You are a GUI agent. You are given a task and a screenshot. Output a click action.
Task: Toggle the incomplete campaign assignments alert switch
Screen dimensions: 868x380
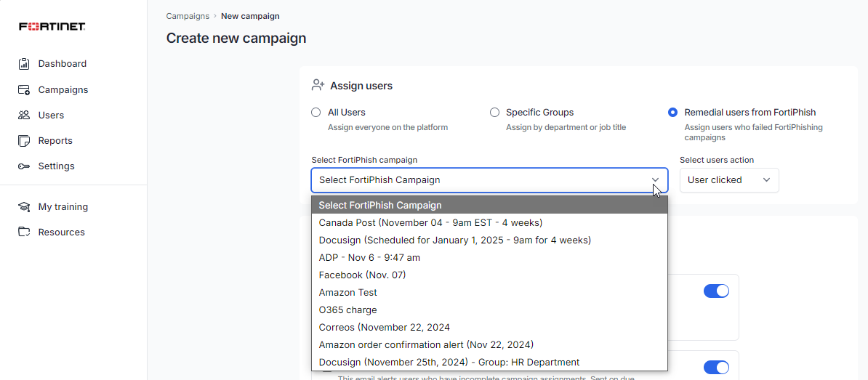pyautogui.click(x=716, y=367)
